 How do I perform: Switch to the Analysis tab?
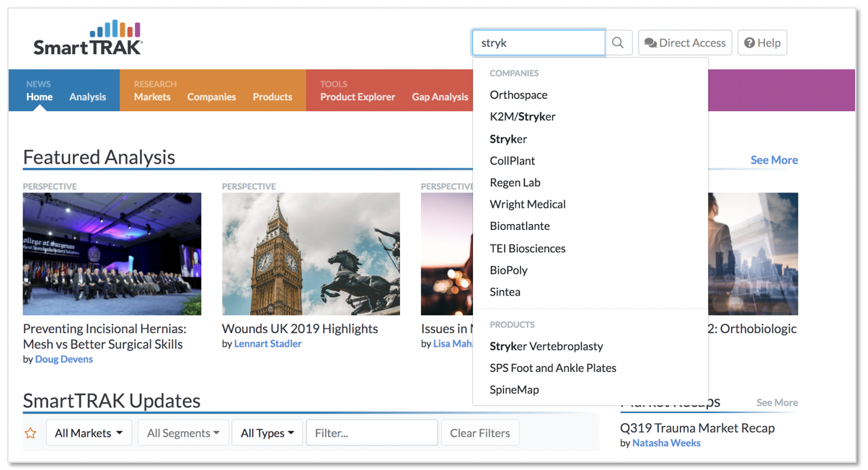pos(87,96)
